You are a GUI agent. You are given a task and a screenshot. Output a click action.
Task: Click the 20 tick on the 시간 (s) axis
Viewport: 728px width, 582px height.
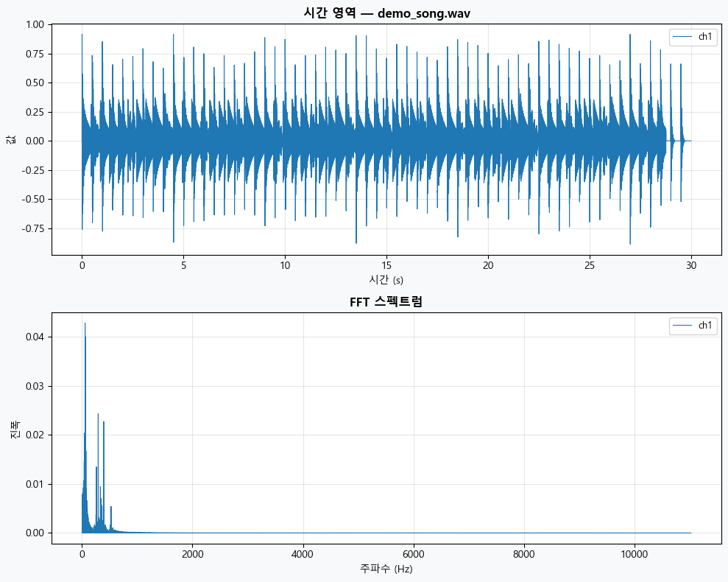[x=488, y=265]
